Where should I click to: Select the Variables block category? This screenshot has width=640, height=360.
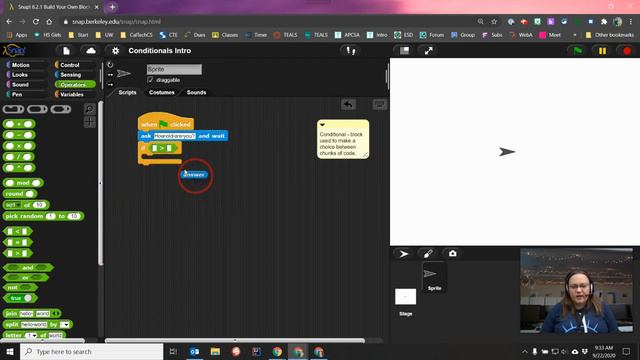tap(74, 94)
